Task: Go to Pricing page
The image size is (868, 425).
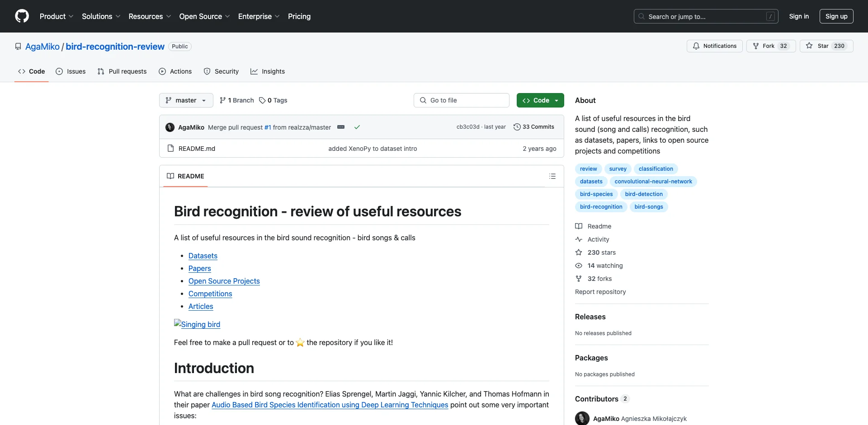Action: [x=299, y=16]
